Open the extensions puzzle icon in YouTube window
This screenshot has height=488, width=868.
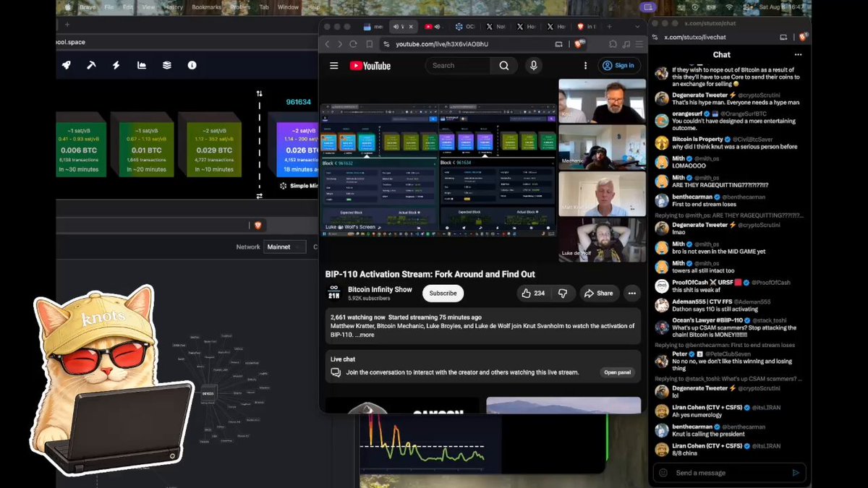click(x=613, y=44)
